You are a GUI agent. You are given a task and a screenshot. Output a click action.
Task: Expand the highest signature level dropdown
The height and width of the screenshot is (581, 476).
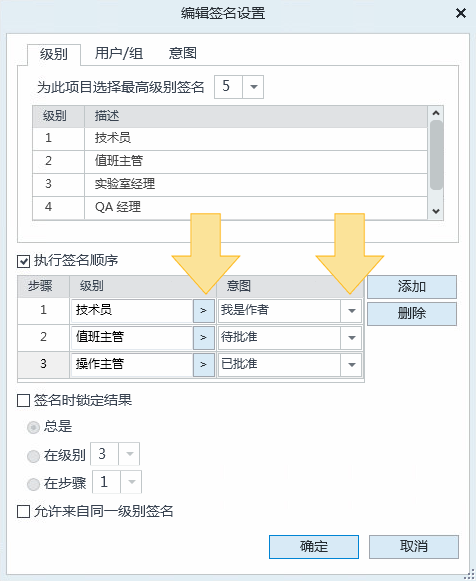click(253, 87)
